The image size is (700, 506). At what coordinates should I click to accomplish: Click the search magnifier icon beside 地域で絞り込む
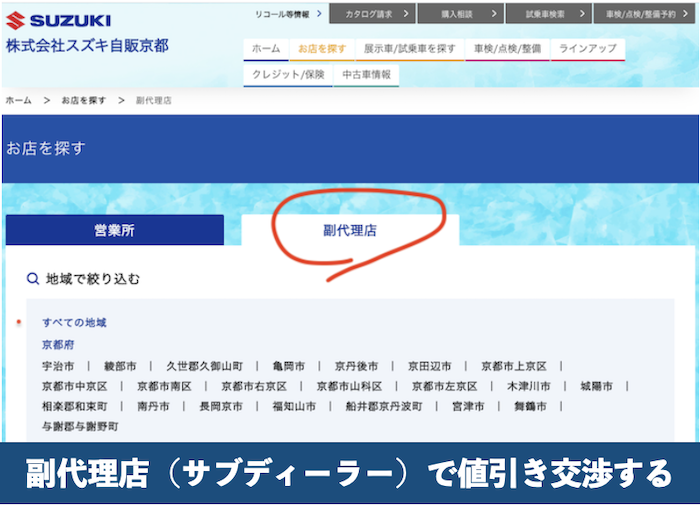(33, 279)
